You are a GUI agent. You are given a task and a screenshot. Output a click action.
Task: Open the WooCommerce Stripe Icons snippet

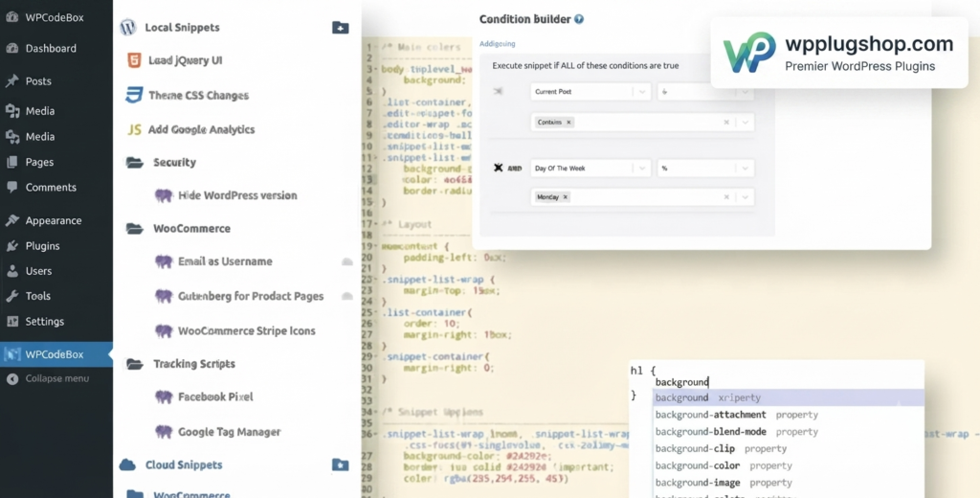point(246,330)
